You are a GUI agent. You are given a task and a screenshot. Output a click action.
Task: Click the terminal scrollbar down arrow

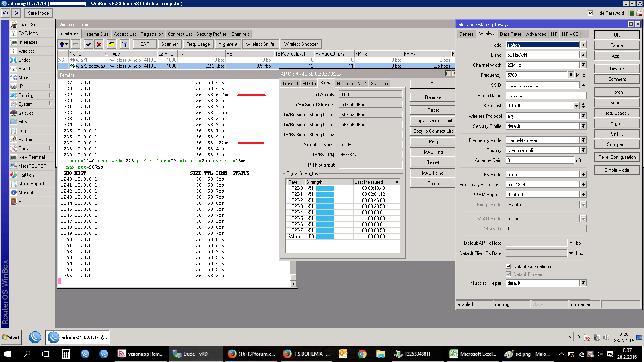coord(293,284)
